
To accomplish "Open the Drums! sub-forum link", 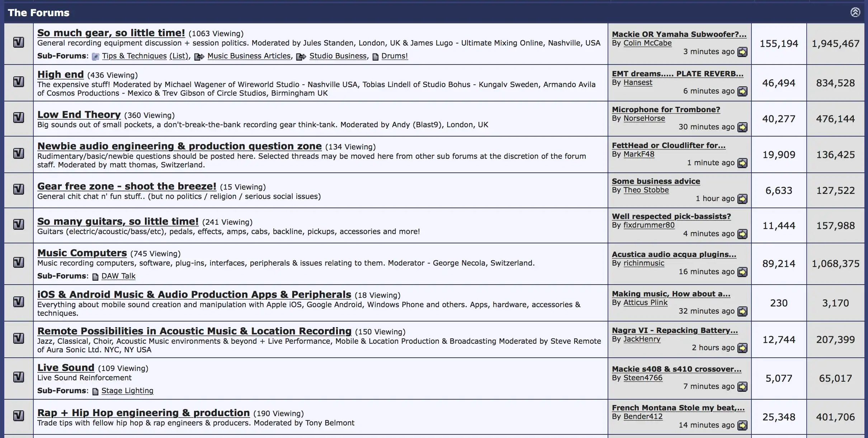I will point(394,56).
